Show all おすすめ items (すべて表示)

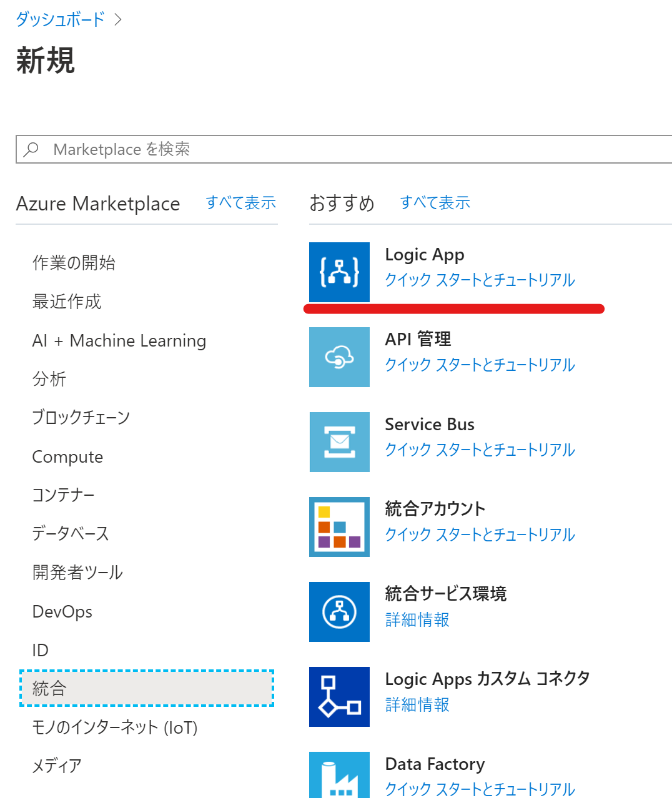pyautogui.click(x=435, y=203)
